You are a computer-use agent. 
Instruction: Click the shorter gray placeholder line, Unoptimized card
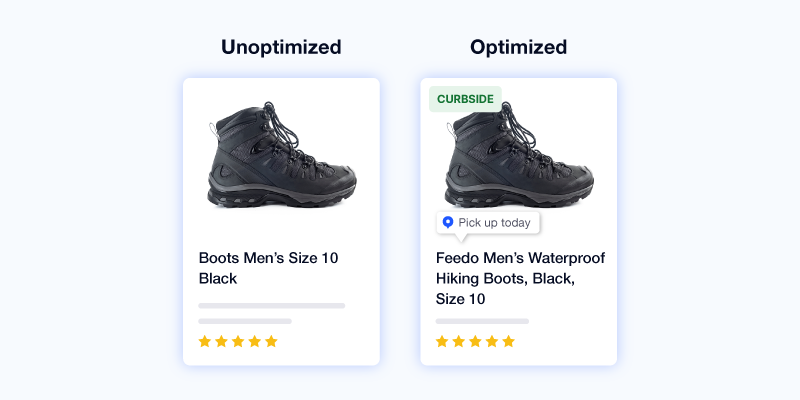pyautogui.click(x=245, y=321)
